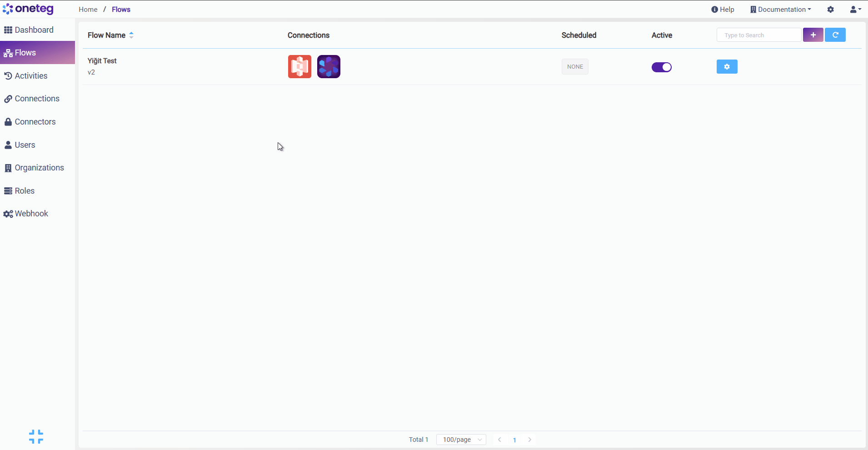
Task: Click the purple Oneteg connection icon
Action: click(x=329, y=67)
